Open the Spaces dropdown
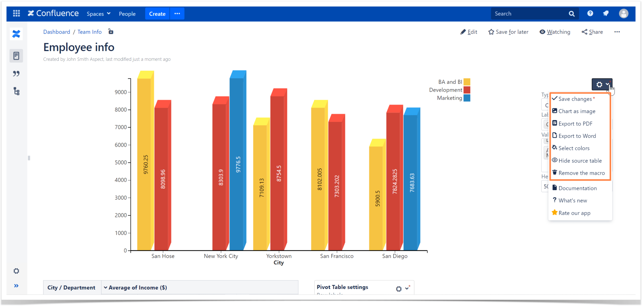Screen dimensions: 644x307 (x=98, y=14)
